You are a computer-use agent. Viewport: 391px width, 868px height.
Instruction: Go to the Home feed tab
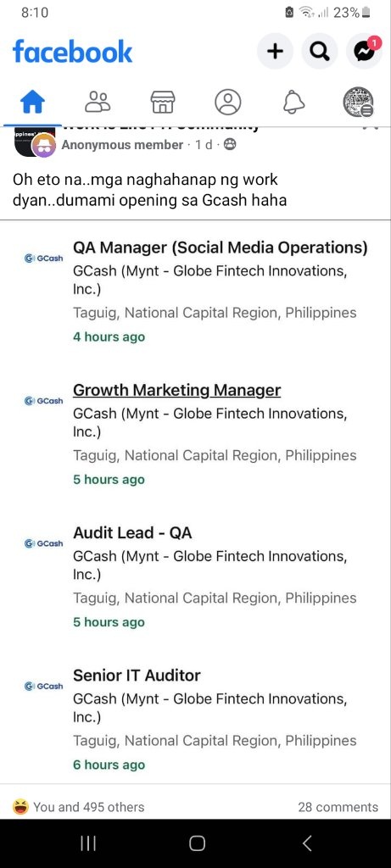tap(32, 103)
